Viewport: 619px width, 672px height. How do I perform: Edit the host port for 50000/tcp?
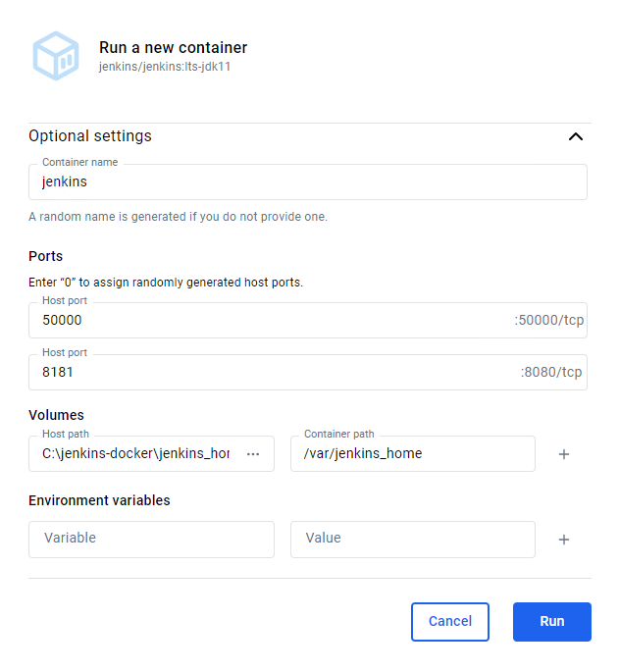308,320
